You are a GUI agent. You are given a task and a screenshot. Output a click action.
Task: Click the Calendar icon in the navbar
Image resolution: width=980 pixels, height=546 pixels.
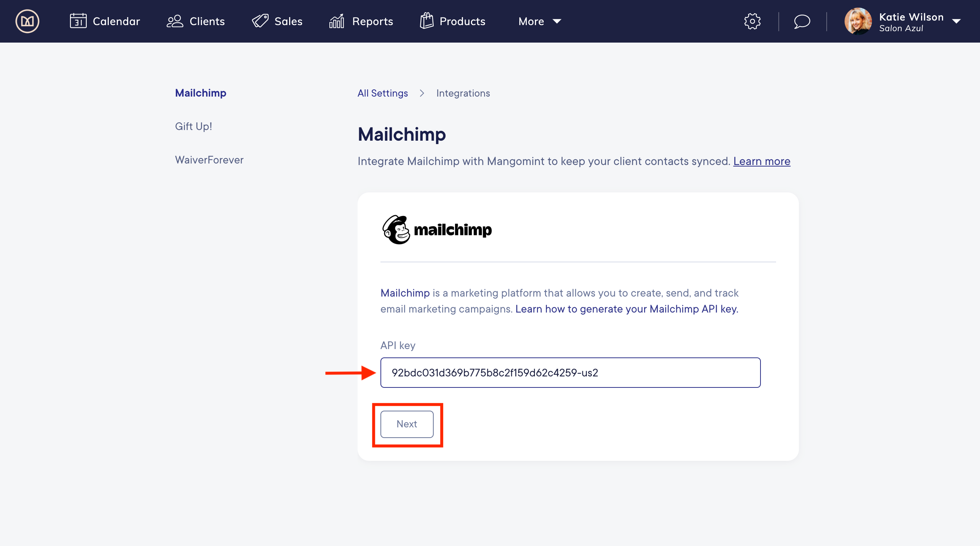(x=78, y=21)
